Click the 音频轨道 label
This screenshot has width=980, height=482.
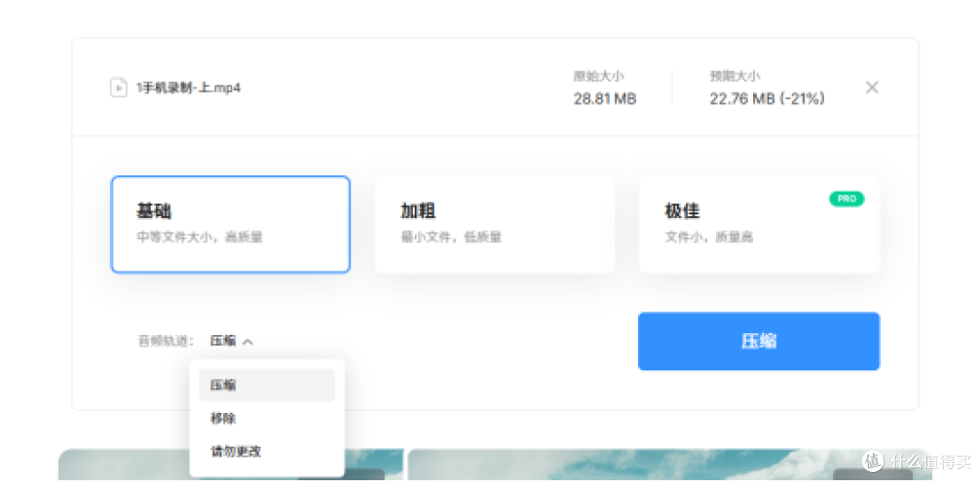pyautogui.click(x=166, y=341)
